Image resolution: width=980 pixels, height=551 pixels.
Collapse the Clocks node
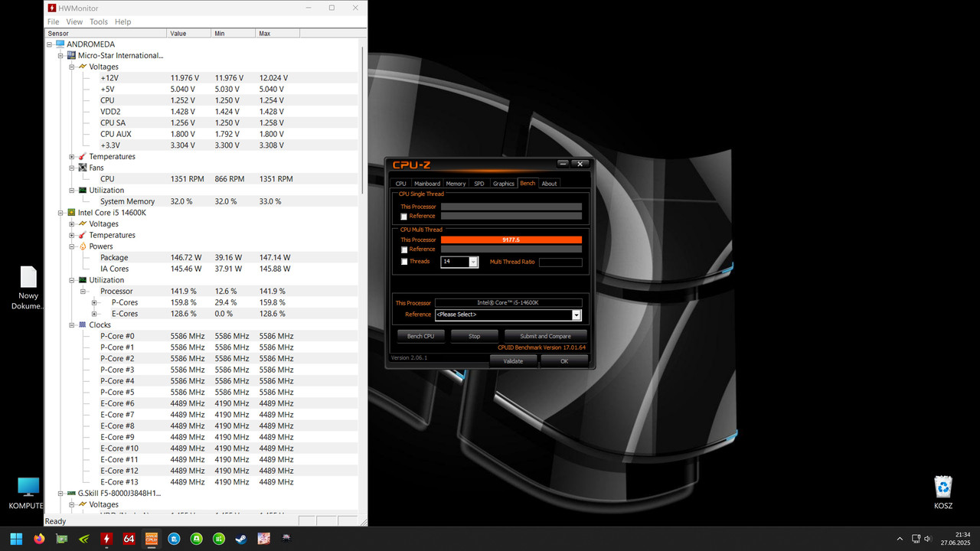72,325
